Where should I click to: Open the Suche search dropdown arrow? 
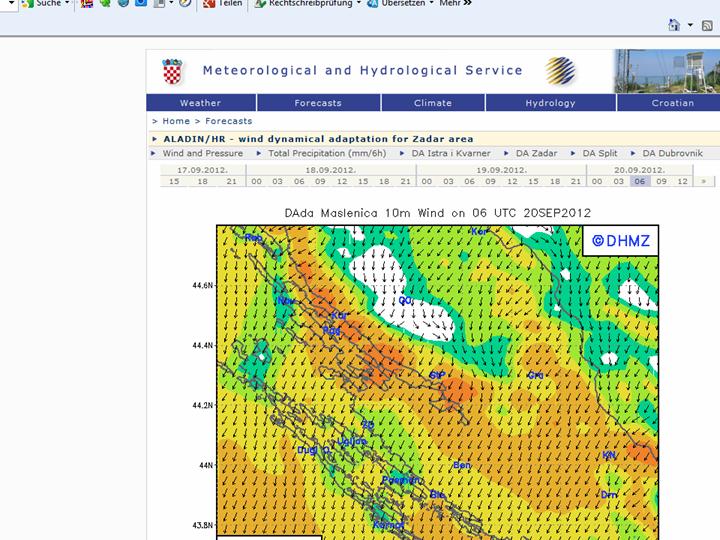[x=68, y=4]
